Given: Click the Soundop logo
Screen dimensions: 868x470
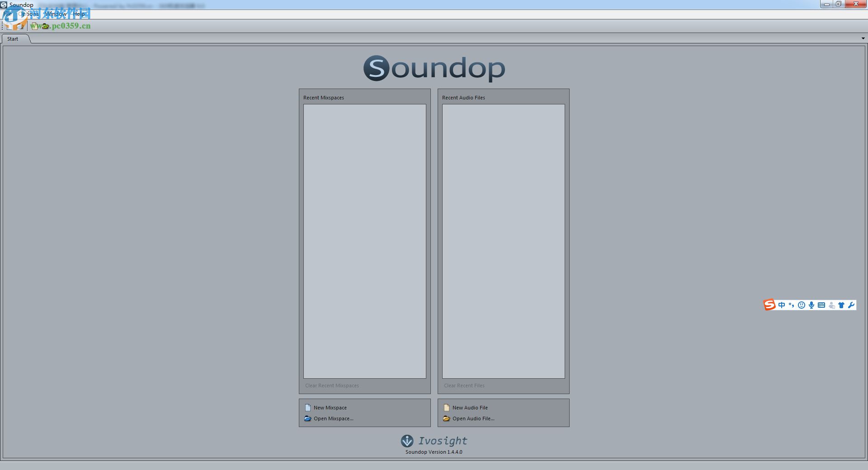Looking at the screenshot, I should pyautogui.click(x=434, y=68).
